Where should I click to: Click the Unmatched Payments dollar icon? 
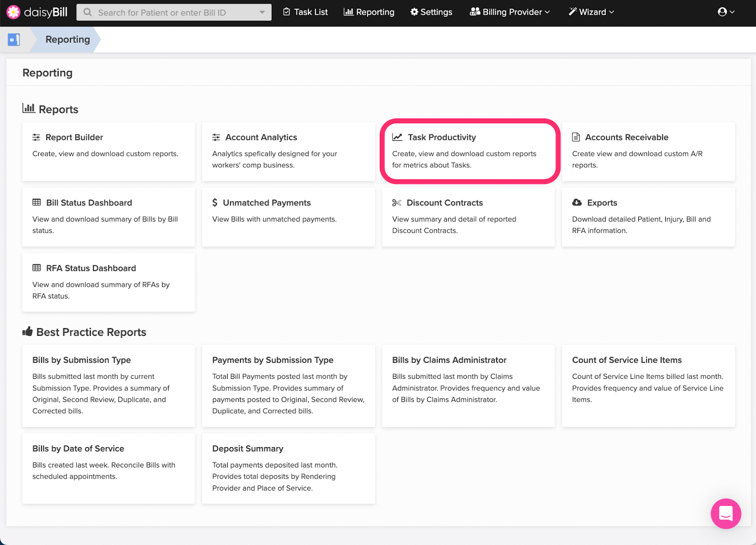[x=215, y=203]
